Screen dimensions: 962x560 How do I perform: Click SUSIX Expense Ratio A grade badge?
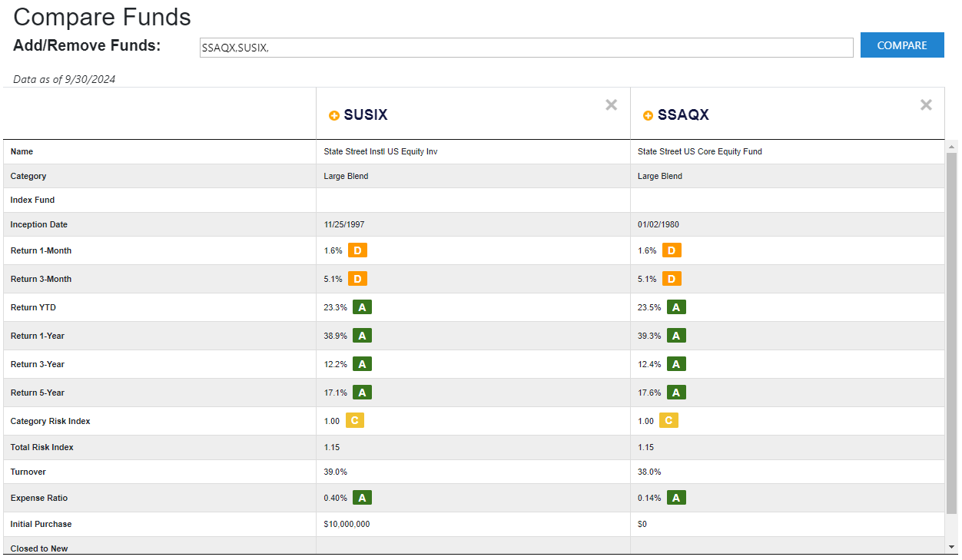(363, 498)
